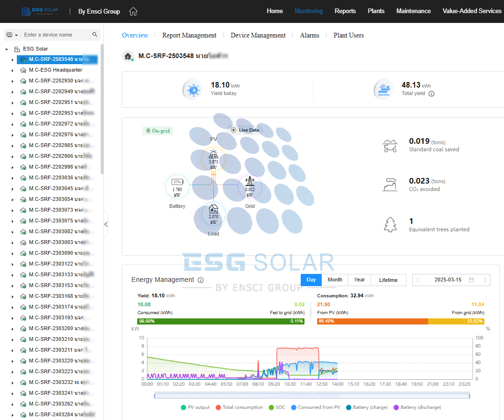Expand the M.C-ESG Headquarter node

click(13, 70)
